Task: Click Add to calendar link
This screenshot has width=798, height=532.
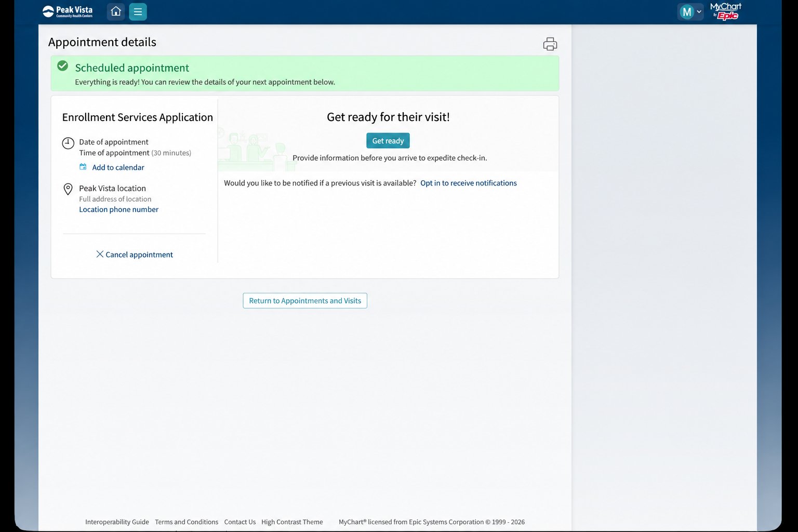Action: point(118,167)
